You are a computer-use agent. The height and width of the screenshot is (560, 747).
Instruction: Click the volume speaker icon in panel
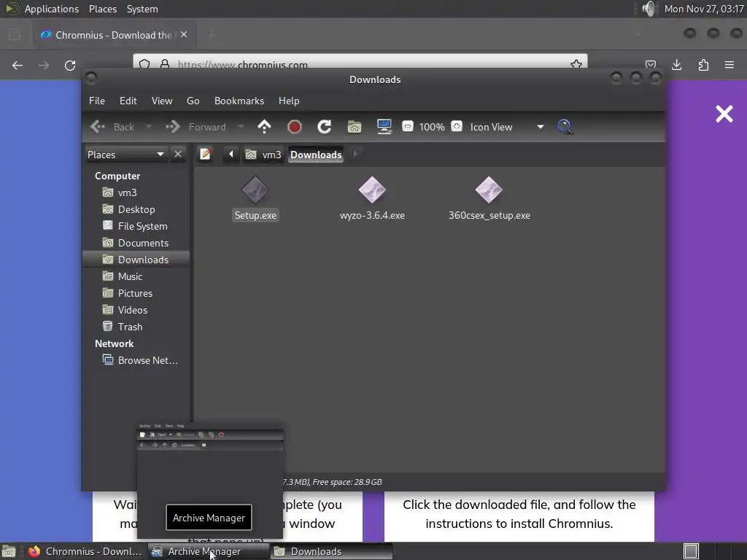click(649, 9)
